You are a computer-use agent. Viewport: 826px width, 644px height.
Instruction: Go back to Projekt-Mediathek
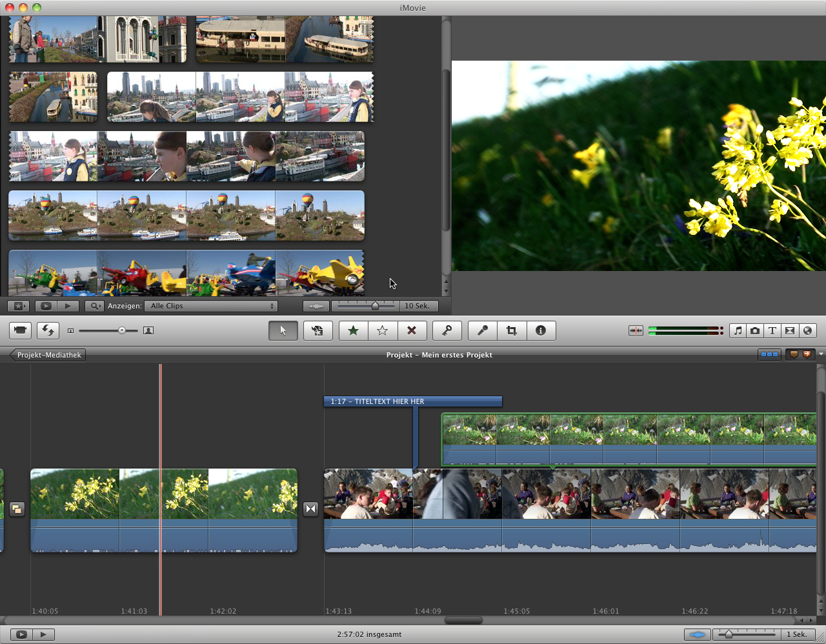coord(48,355)
